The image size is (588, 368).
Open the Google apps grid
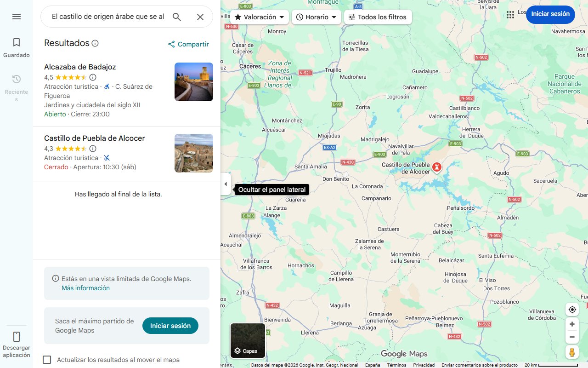click(x=510, y=15)
